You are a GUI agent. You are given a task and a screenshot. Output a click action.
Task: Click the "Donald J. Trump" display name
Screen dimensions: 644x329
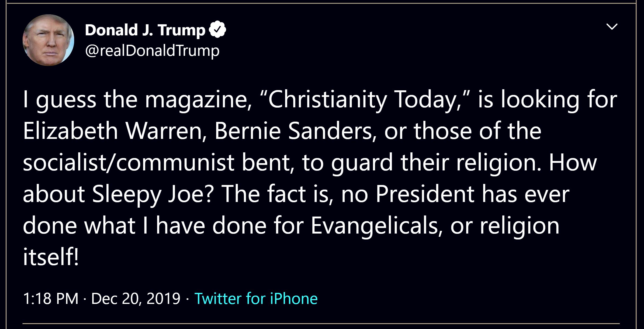145,30
